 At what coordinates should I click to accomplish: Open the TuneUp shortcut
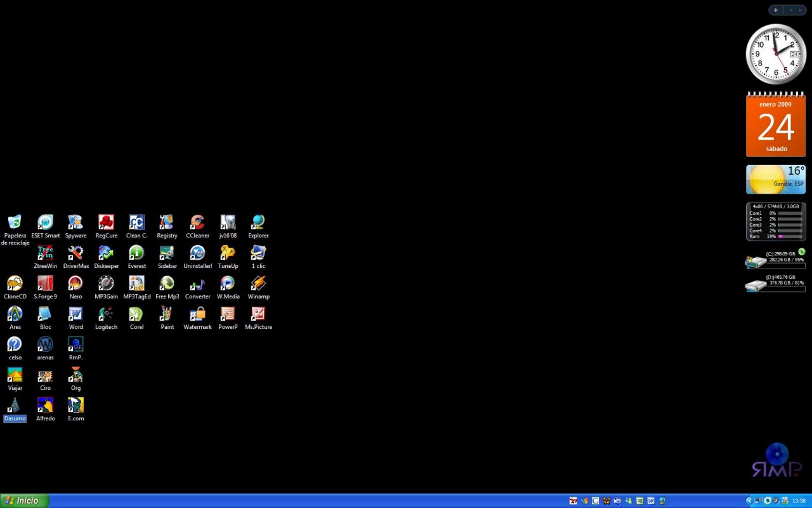pyautogui.click(x=228, y=253)
